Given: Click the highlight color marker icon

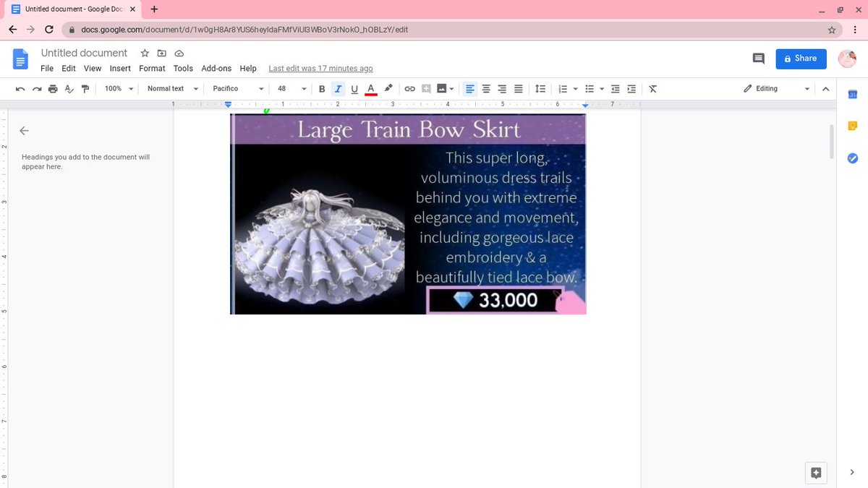Looking at the screenshot, I should click(388, 88).
